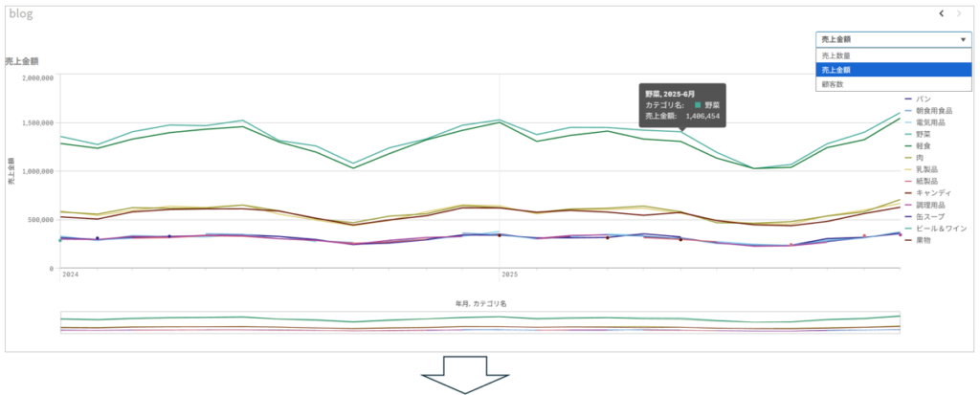Click キャンディ legend color marker
Screen dimensions: 980x395
click(x=908, y=193)
